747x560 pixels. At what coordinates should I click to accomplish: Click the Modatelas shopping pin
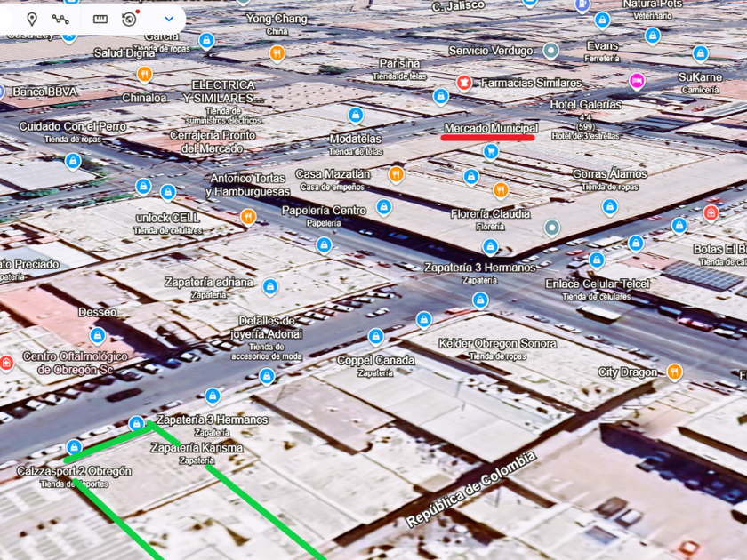tap(356, 116)
